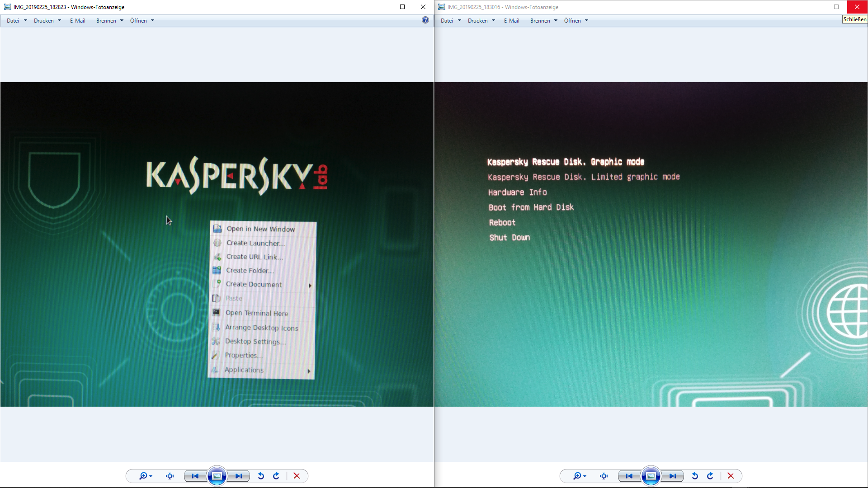
Task: Start slideshow in left photo viewer
Action: pyautogui.click(x=217, y=476)
